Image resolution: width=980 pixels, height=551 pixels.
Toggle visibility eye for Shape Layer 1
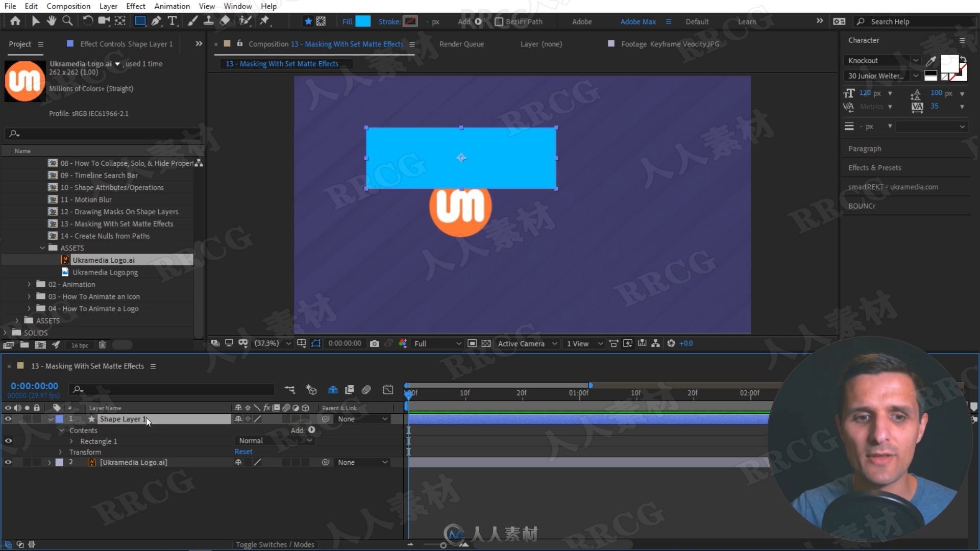[9, 418]
